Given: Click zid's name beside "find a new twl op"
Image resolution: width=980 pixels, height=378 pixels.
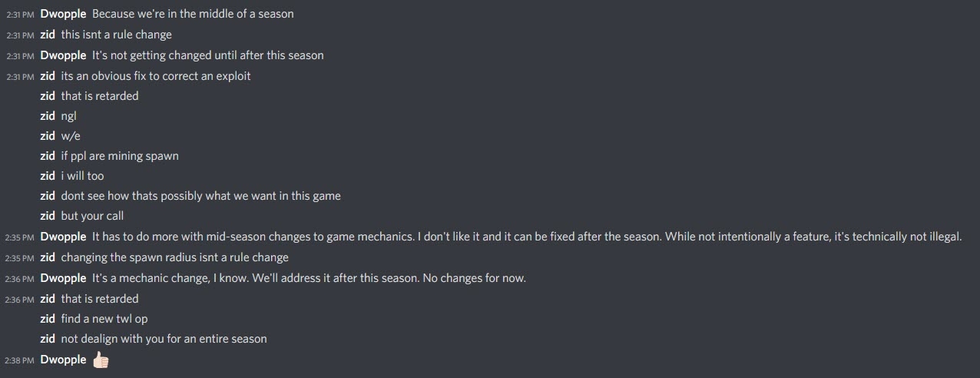Looking at the screenshot, I should click(47, 318).
